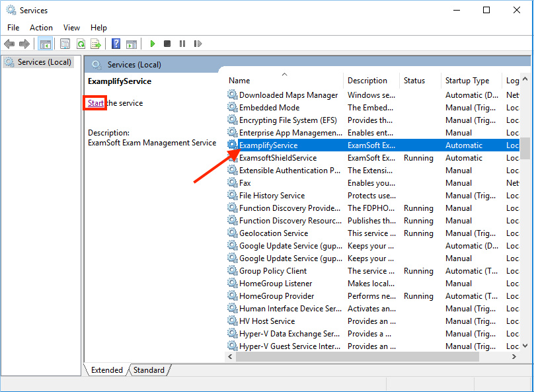The width and height of the screenshot is (534, 392).
Task: Click the Refresh toolbar icon
Action: [x=81, y=44]
